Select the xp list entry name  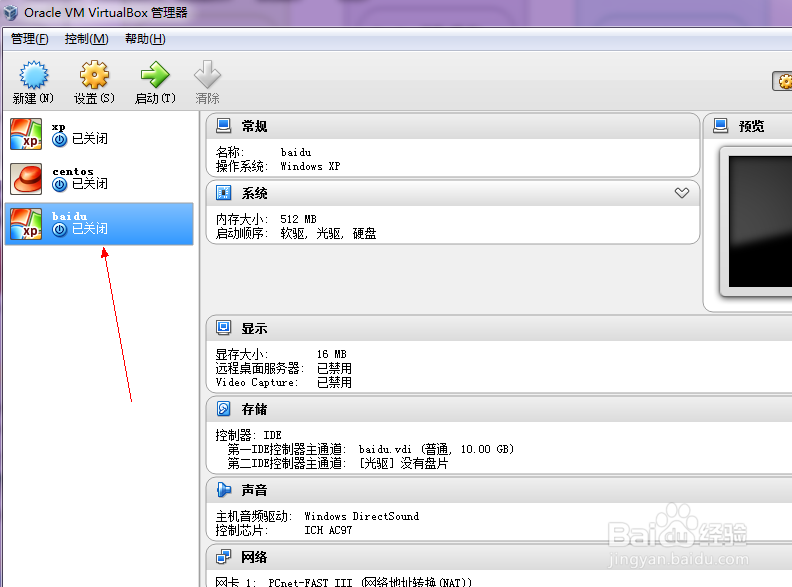(59, 127)
